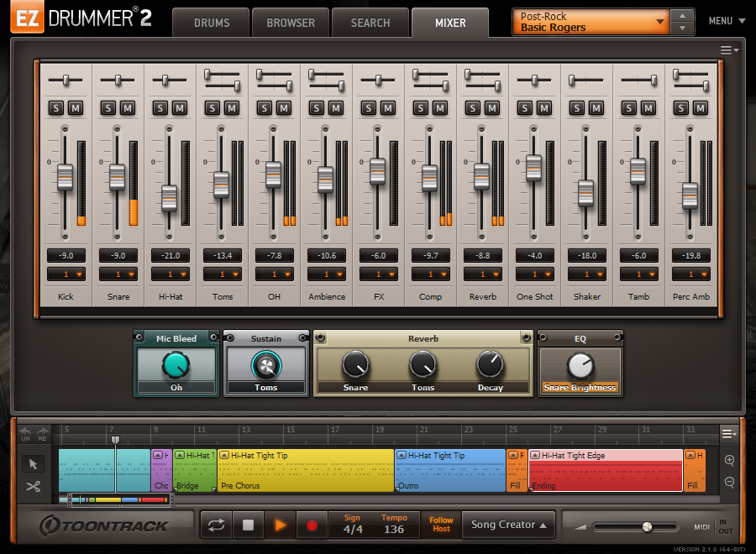The height and width of the screenshot is (554, 756).
Task: Click the red record button
Action: pyautogui.click(x=312, y=525)
